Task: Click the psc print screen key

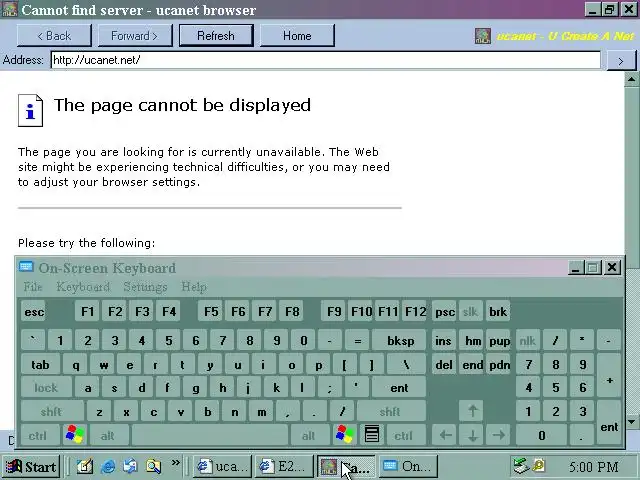Action: pos(444,312)
